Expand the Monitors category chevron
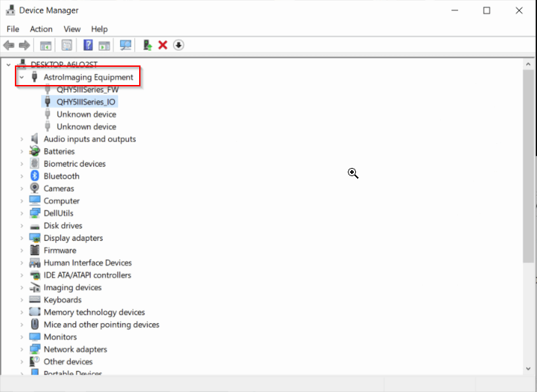Screen dimensions: 537x392 (x=22, y=337)
